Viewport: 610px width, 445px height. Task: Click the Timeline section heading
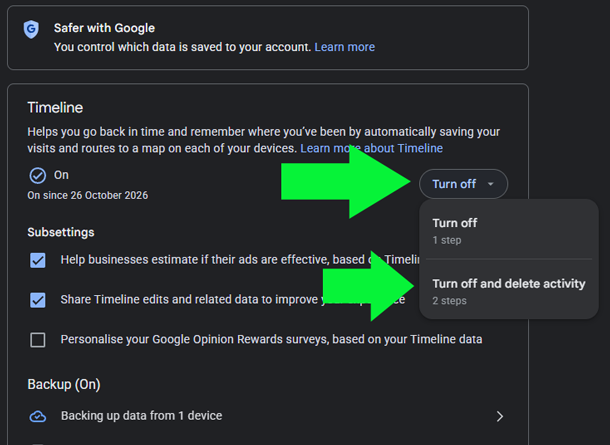pos(55,108)
